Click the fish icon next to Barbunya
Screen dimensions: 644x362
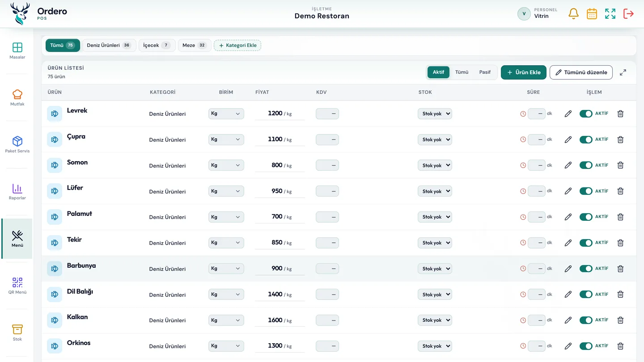point(55,269)
